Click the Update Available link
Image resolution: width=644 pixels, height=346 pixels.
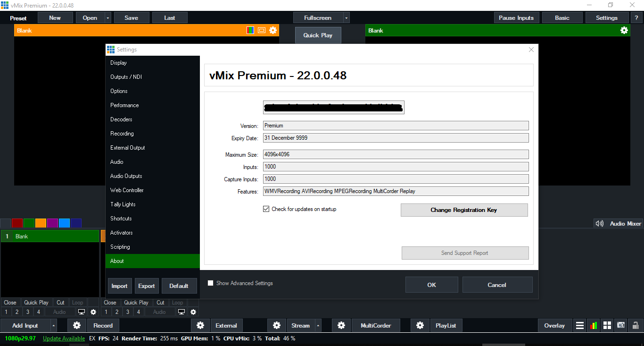pyautogui.click(x=64, y=338)
